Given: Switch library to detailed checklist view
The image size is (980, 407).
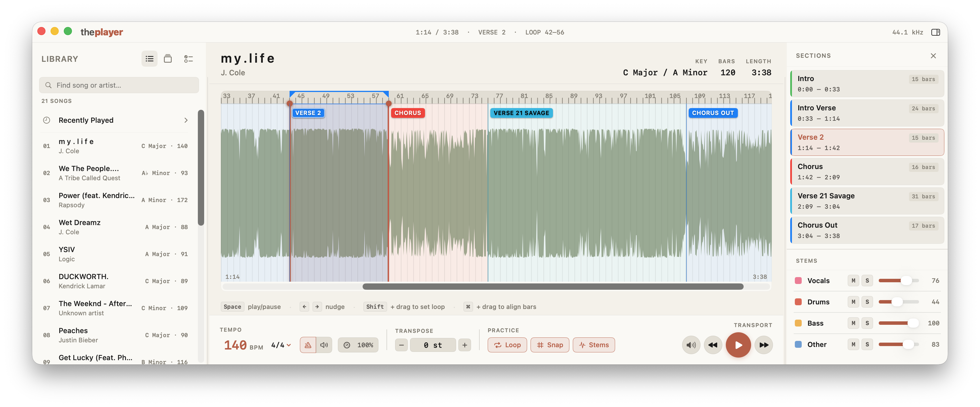Looking at the screenshot, I should [x=188, y=59].
